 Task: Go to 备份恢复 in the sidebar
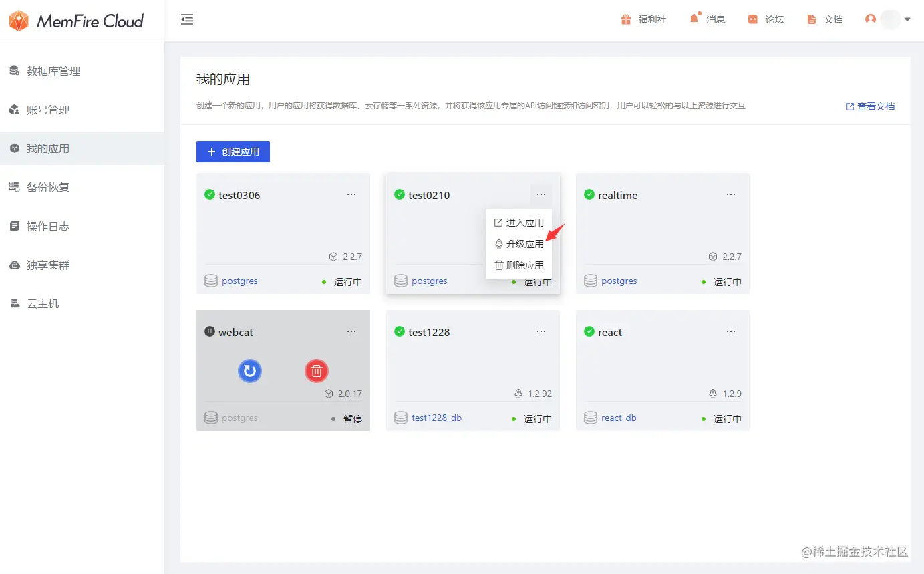(x=82, y=187)
